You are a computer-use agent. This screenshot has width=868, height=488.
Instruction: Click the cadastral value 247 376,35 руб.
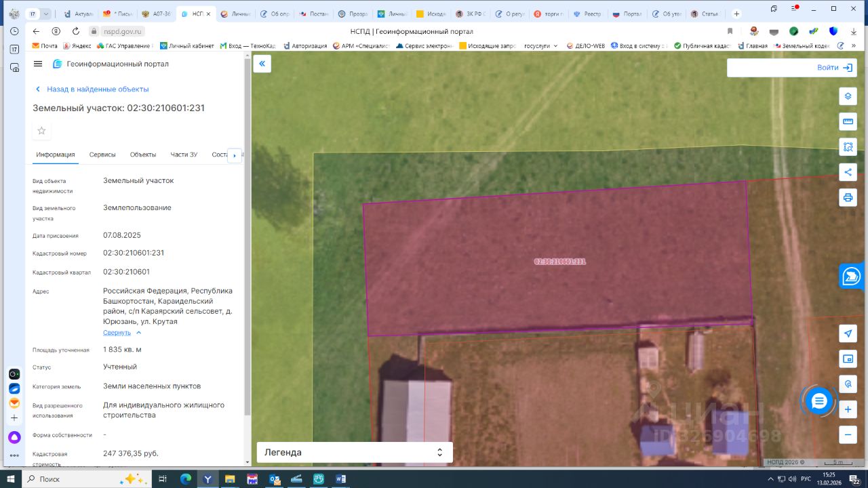[131, 453]
